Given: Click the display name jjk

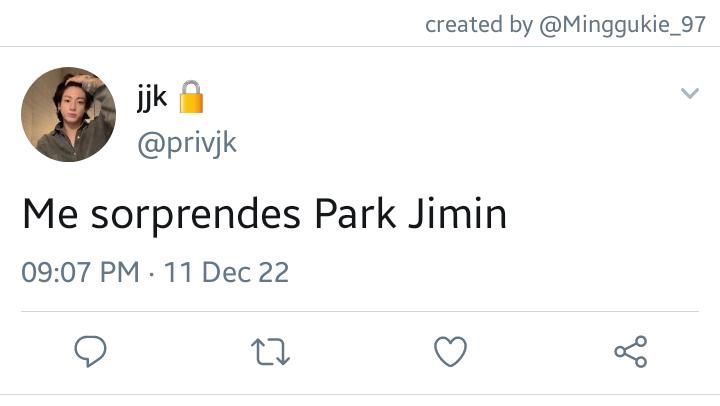Looking at the screenshot, I should coord(152,98).
